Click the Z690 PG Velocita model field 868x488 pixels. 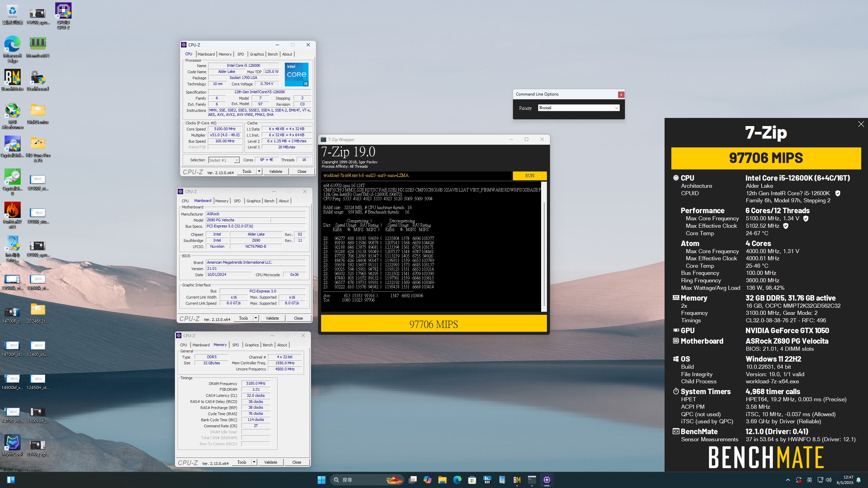237,220
